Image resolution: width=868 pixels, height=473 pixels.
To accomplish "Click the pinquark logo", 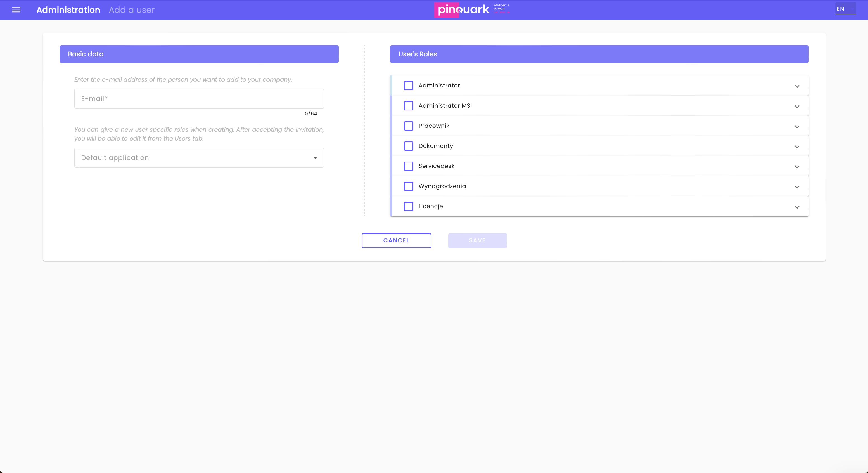I will pos(472,10).
